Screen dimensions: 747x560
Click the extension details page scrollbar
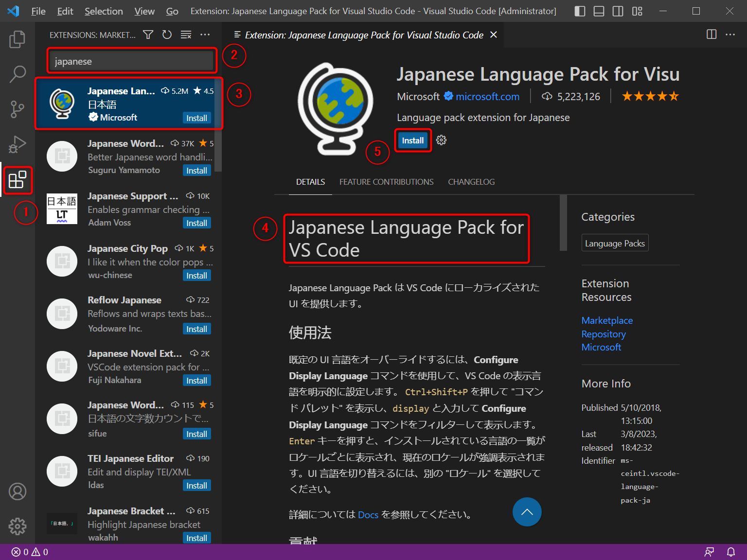point(563,223)
